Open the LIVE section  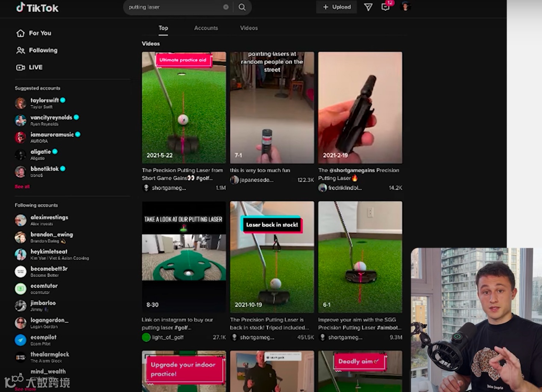(x=36, y=67)
